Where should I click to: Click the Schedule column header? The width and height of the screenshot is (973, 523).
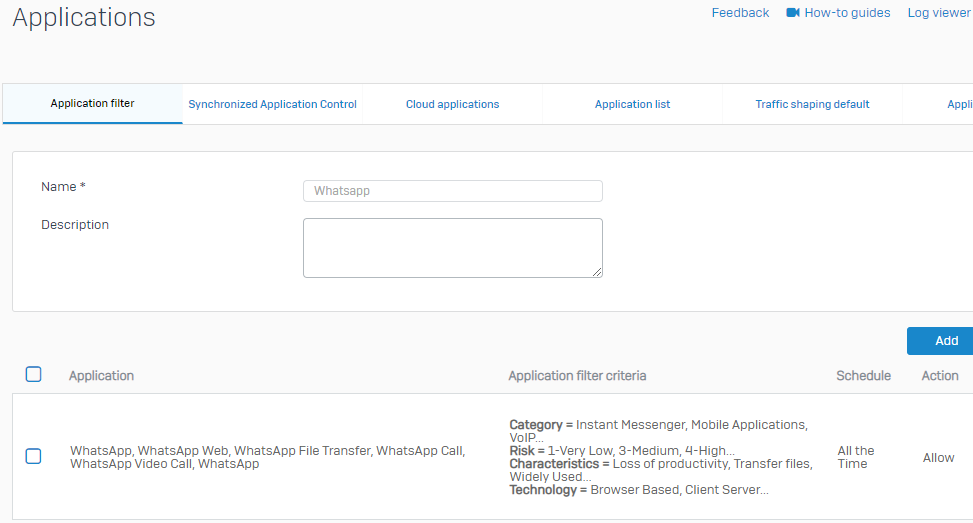pyautogui.click(x=863, y=375)
